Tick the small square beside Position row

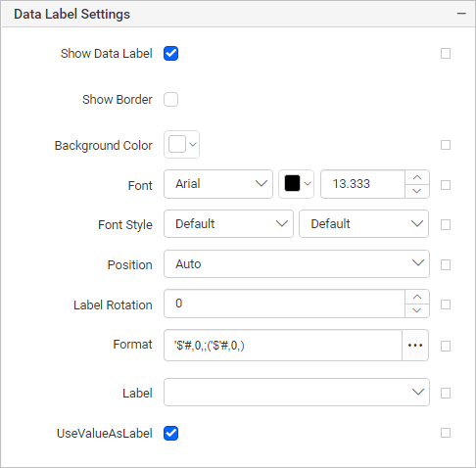(446, 264)
